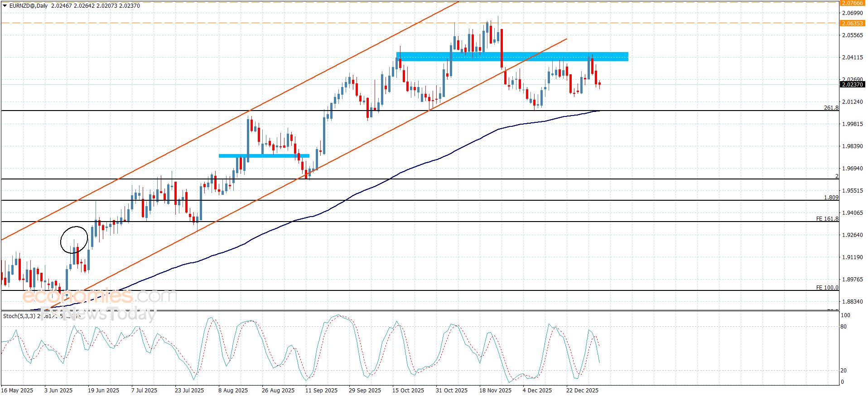Select the upper blue resistance zone rectangle
This screenshot has width=868, height=396.
click(x=512, y=57)
